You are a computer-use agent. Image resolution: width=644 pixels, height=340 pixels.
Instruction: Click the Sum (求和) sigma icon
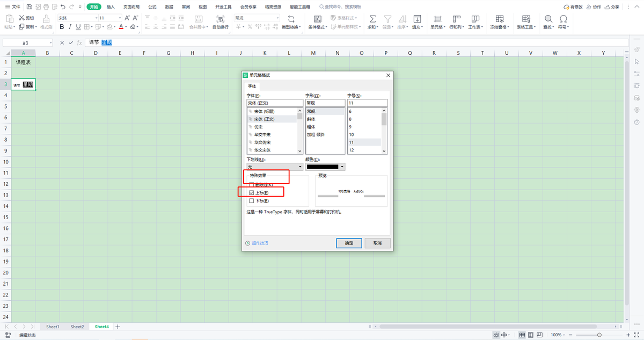(x=372, y=19)
